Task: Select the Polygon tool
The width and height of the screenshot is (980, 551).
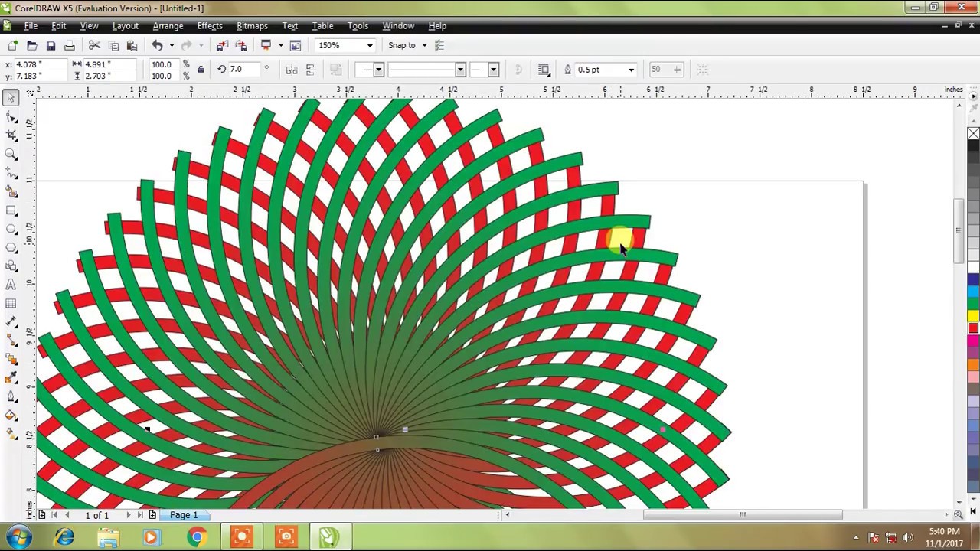Action: point(11,248)
